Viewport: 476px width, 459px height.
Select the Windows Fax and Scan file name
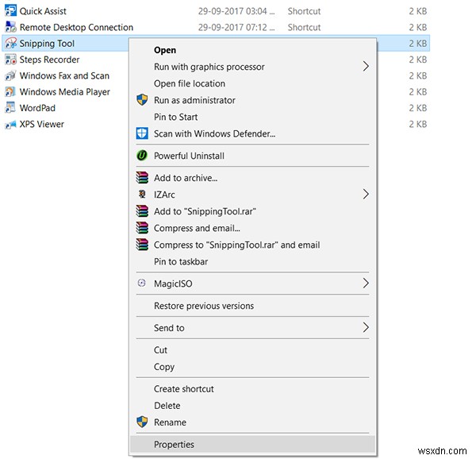tap(64, 75)
